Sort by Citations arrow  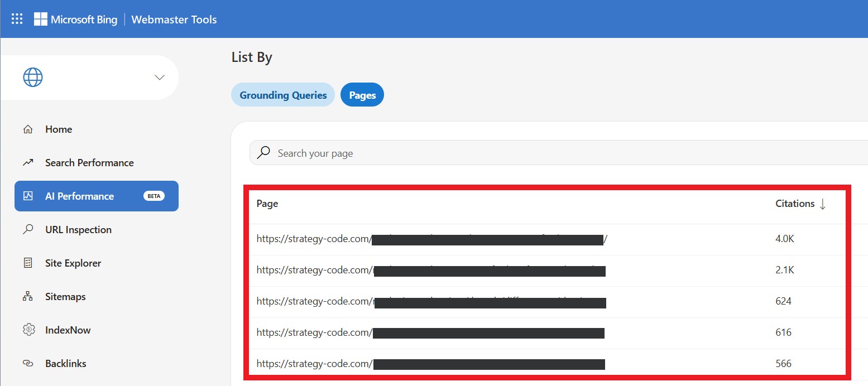[822, 204]
